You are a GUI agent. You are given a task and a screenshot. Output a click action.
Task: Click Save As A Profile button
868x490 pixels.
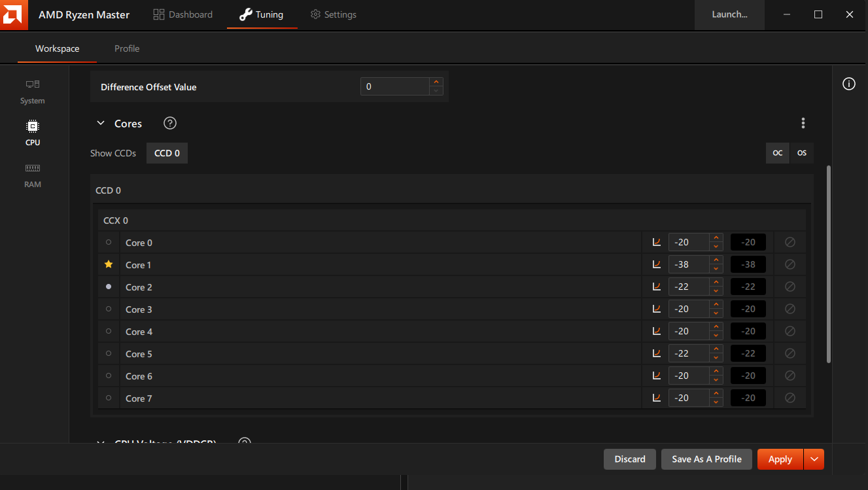706,459
